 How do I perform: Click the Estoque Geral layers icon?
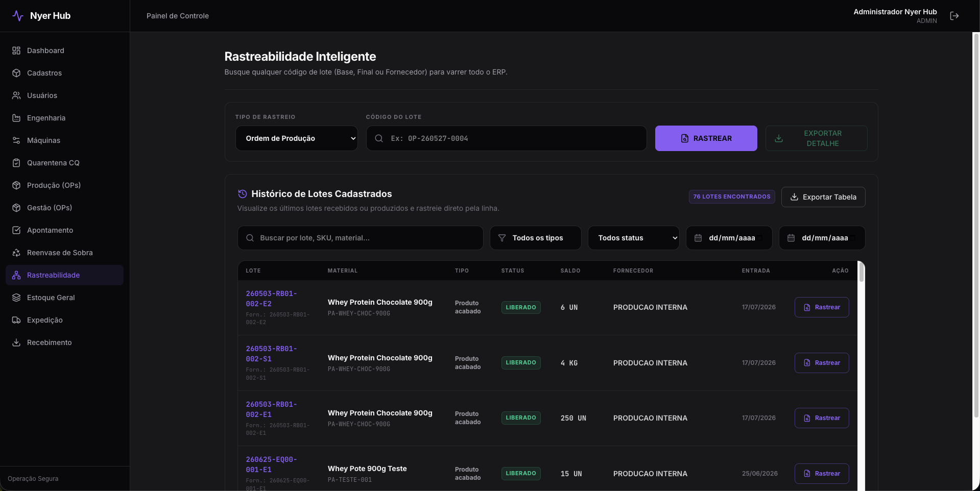16,298
